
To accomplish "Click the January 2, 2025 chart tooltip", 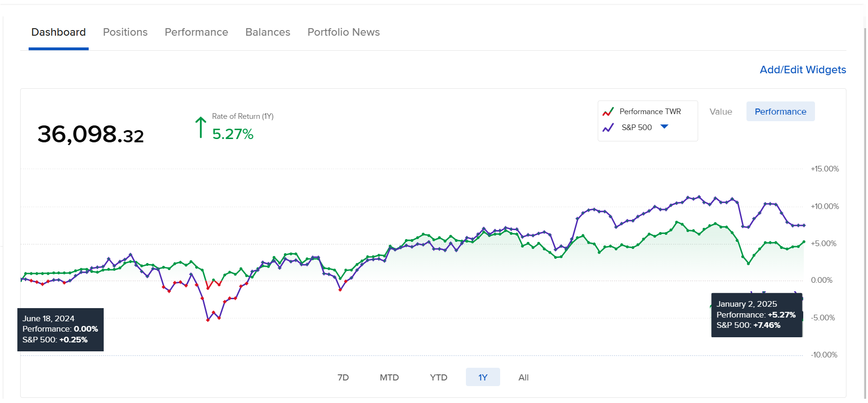I will coord(756,315).
